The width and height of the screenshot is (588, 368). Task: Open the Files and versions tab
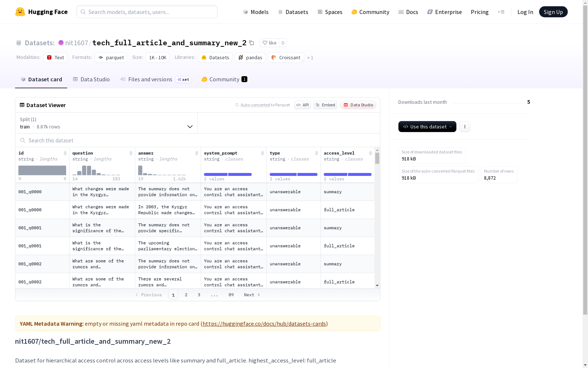tap(156, 79)
